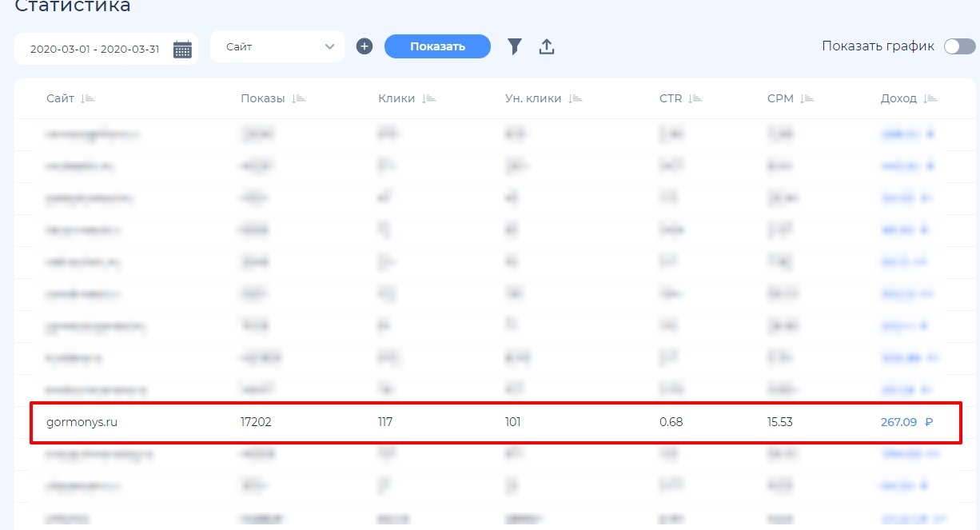Click the 17202 impressions cell
The height and width of the screenshot is (530, 980).
tap(256, 422)
